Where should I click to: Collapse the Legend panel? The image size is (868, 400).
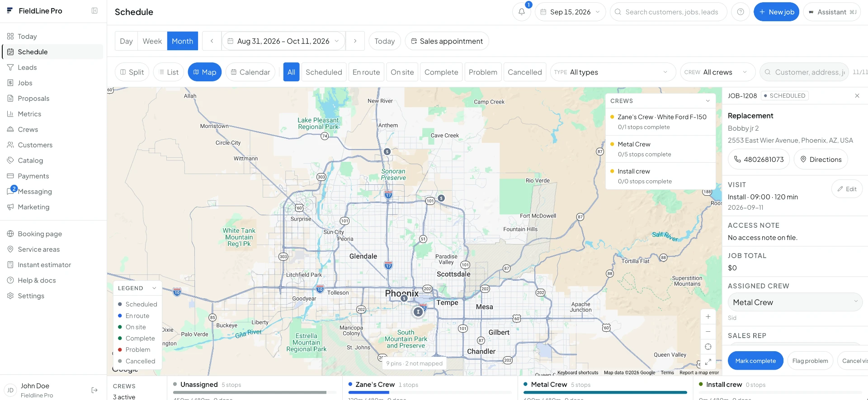pyautogui.click(x=154, y=288)
